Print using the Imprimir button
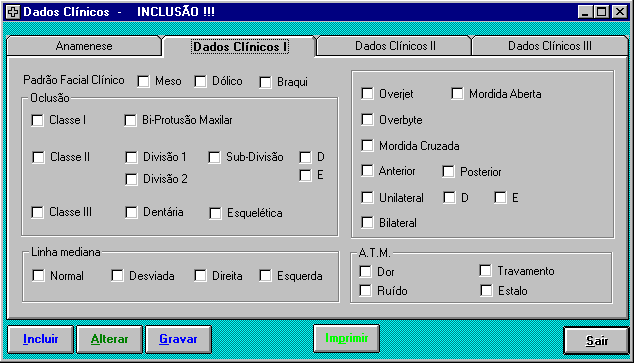This screenshot has width=634, height=363. click(347, 338)
